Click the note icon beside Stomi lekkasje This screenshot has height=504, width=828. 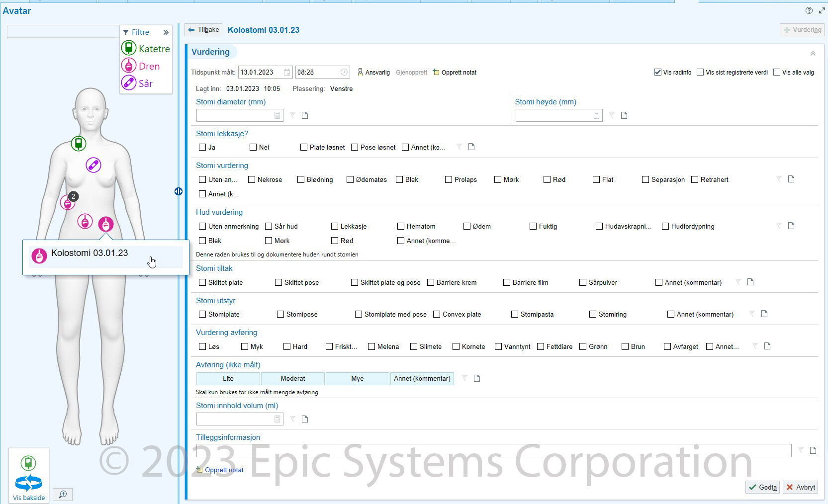471,147
